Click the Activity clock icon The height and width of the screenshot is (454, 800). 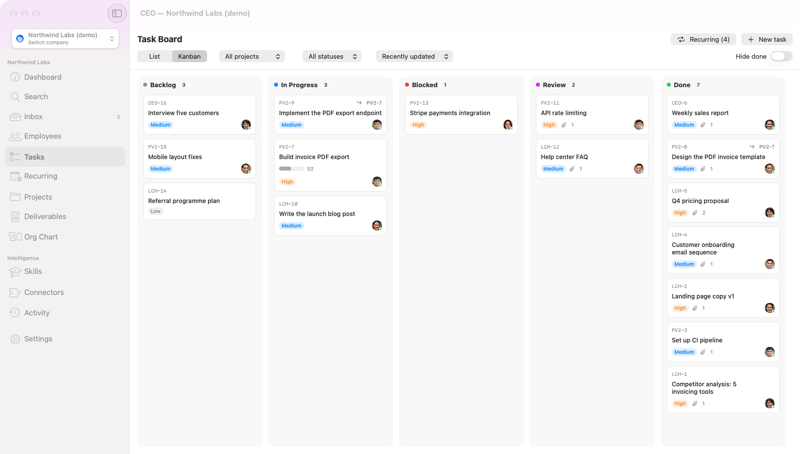pyautogui.click(x=15, y=313)
